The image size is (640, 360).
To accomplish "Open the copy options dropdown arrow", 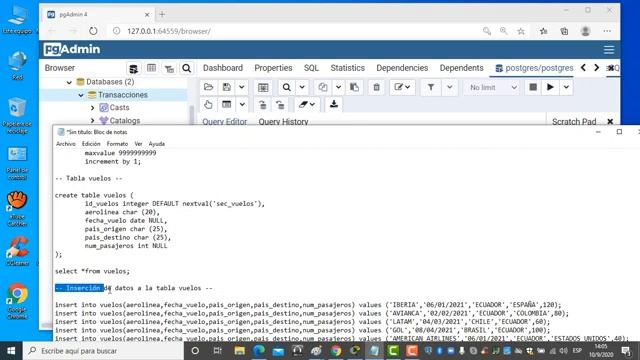I will click(x=338, y=87).
